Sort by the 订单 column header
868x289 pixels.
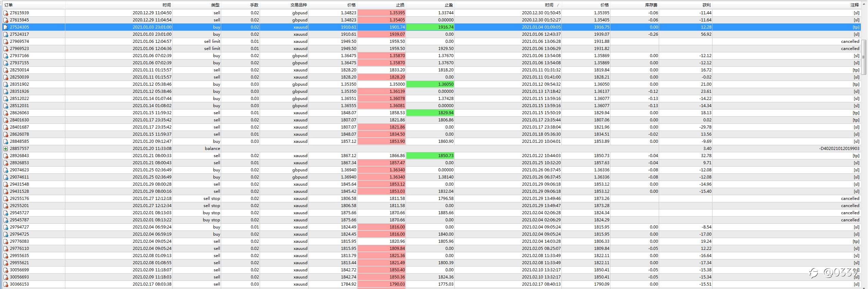coord(34,5)
